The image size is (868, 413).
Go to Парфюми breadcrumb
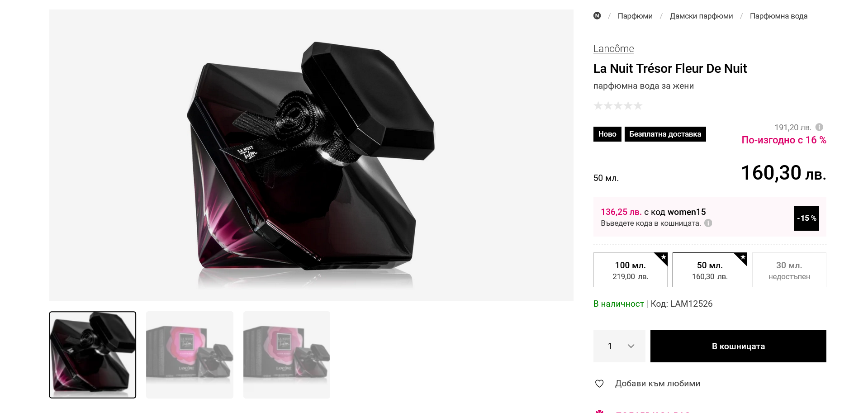pyautogui.click(x=635, y=16)
